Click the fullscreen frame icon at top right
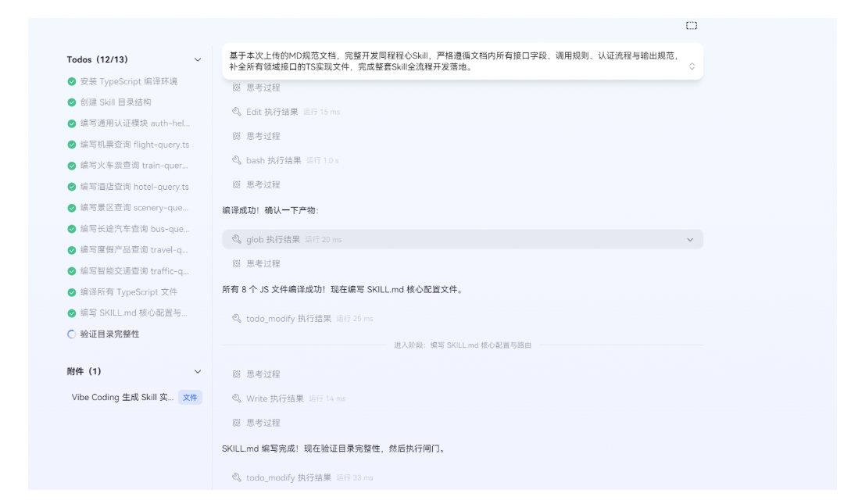 pyautogui.click(x=692, y=25)
